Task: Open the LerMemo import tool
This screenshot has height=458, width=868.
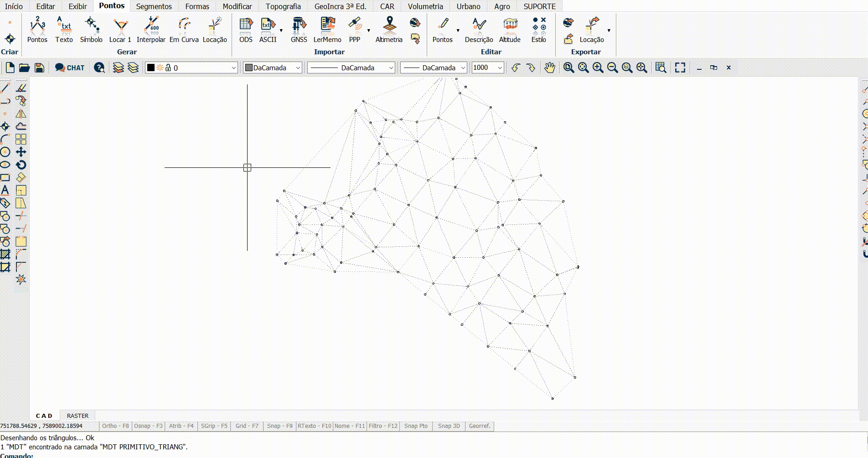Action: point(327,30)
